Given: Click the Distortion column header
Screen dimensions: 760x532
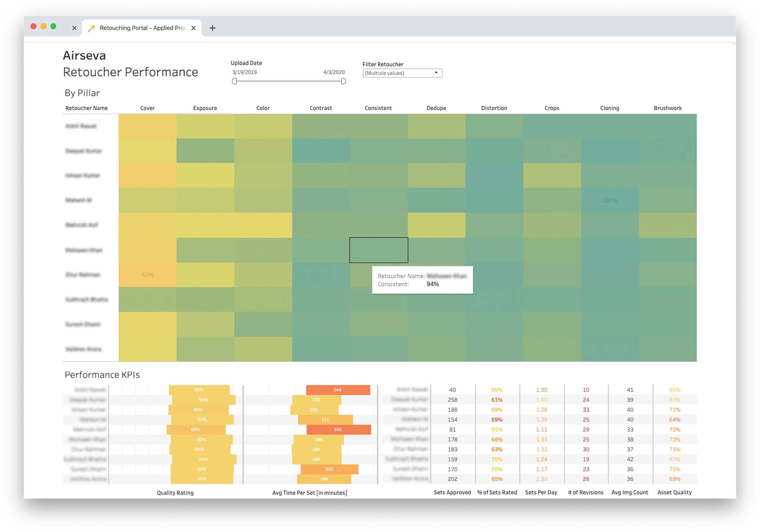Looking at the screenshot, I should point(494,108).
